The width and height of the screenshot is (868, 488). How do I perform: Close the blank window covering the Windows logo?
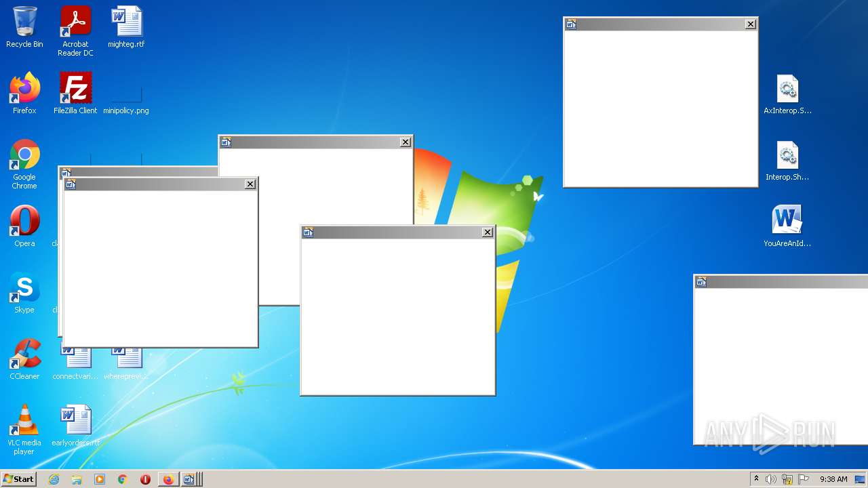point(488,232)
